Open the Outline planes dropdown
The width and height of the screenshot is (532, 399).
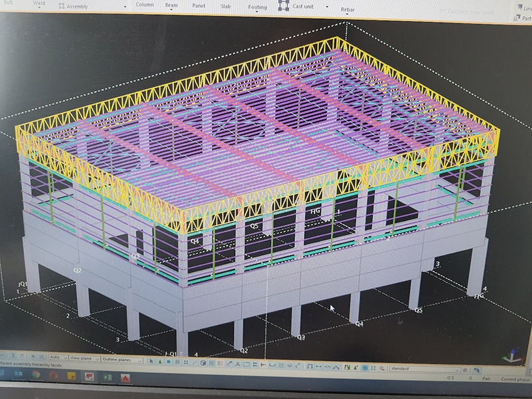tap(122, 359)
